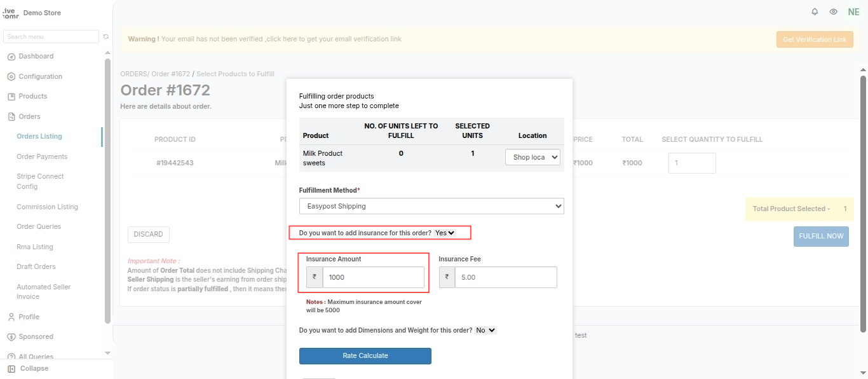Open Commission Listing in sidebar

[x=48, y=207]
